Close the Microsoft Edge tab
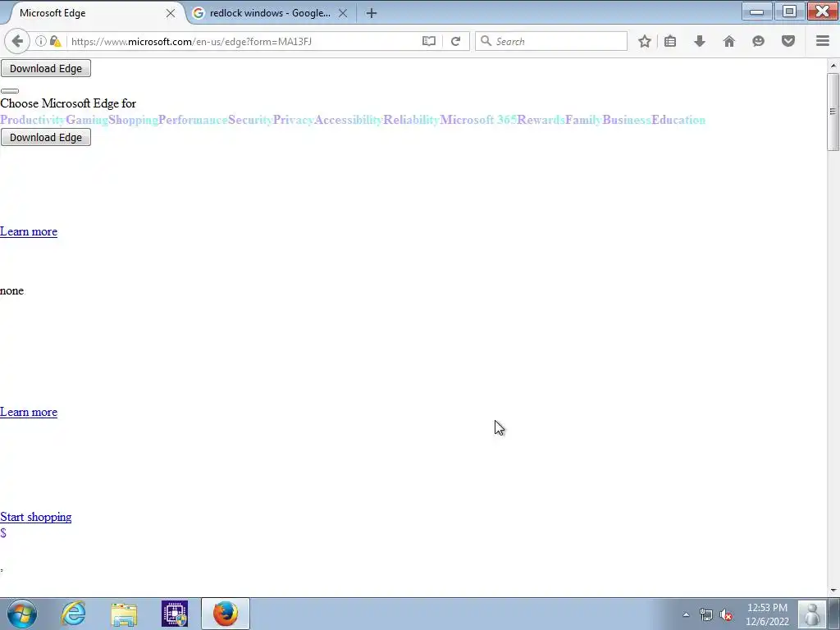This screenshot has height=630, width=840. (171, 13)
